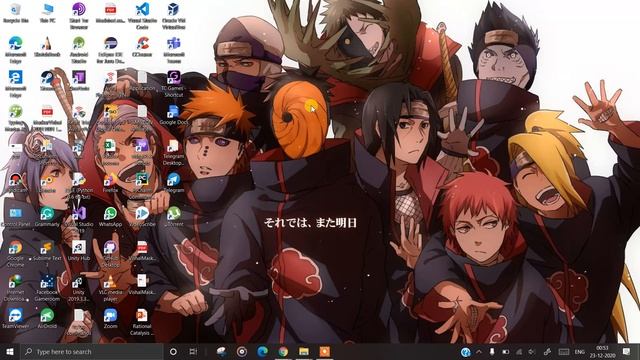Image resolution: width=640 pixels, height=360 pixels.
Task: Open network status tray icon
Action: coord(519,351)
